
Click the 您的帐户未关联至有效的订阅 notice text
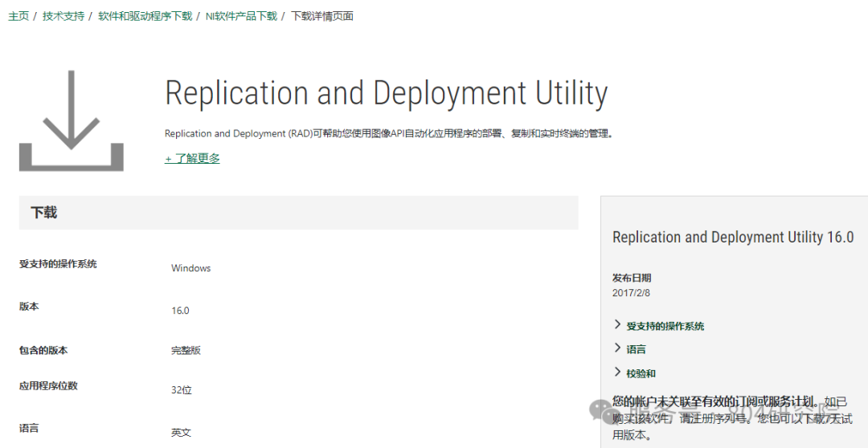coord(732,418)
